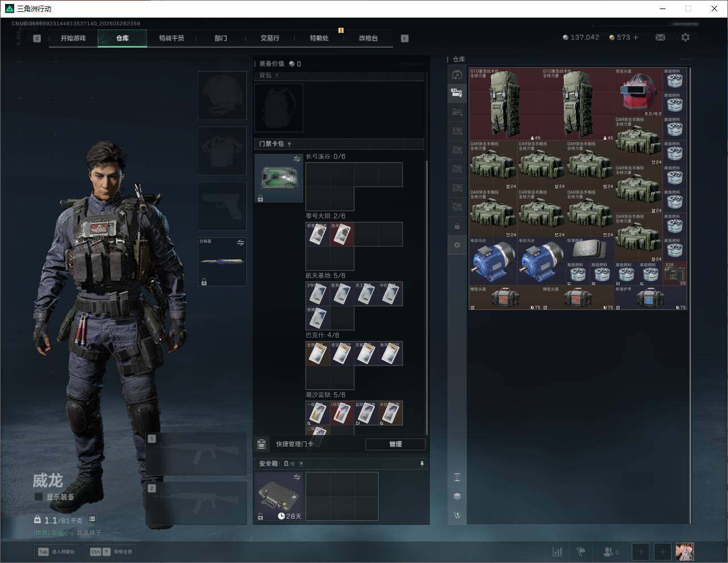
Task: Click the help icon next to 安全箱
Action: point(301,464)
